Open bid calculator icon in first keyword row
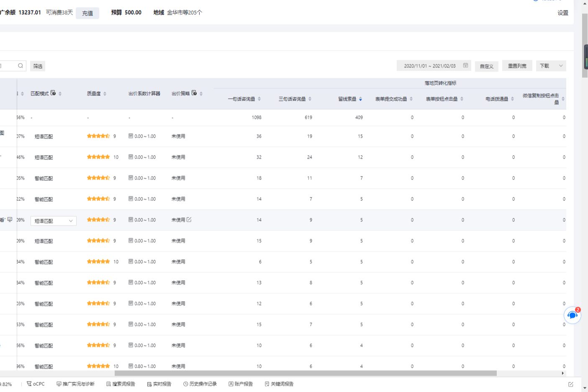 [131, 136]
